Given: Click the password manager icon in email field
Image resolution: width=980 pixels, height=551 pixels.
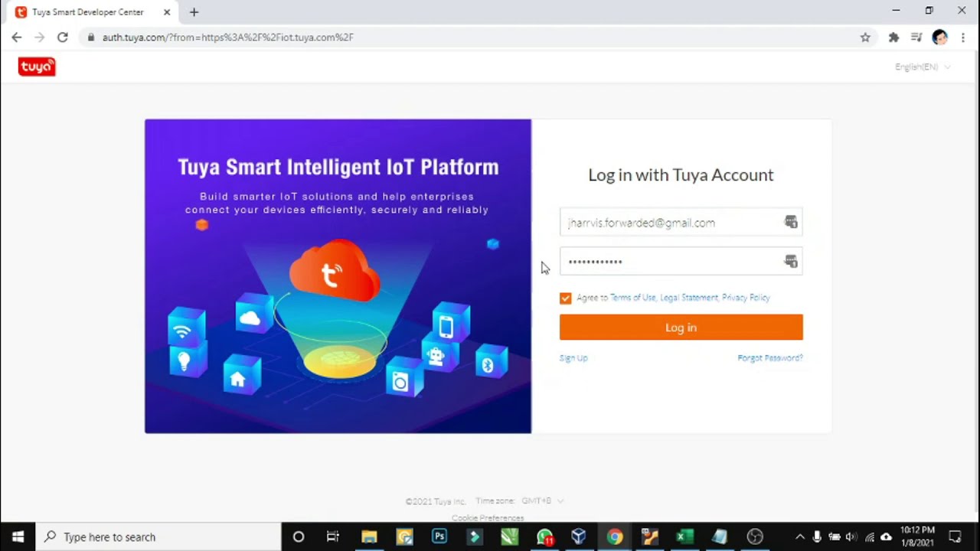Looking at the screenshot, I should [x=791, y=223].
